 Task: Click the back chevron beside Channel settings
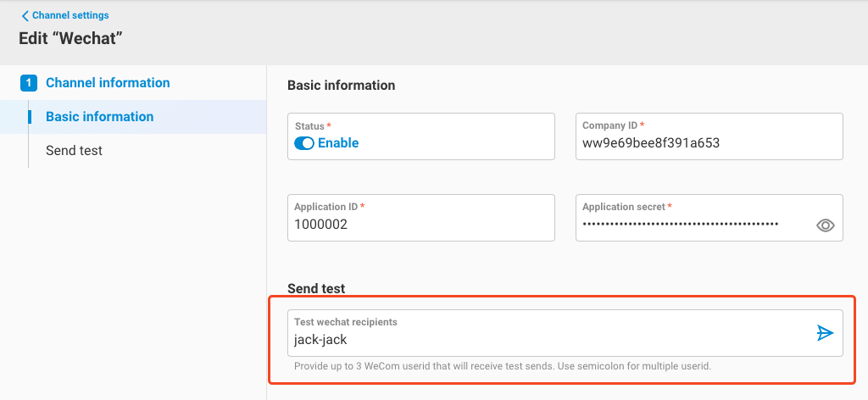[25, 15]
